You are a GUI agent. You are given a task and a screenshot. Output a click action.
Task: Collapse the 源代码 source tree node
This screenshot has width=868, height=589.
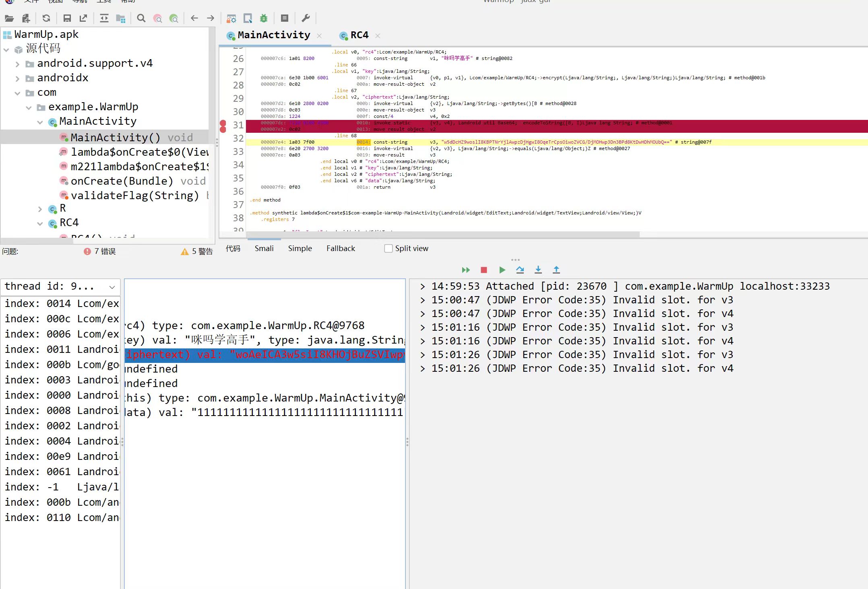(x=6, y=50)
